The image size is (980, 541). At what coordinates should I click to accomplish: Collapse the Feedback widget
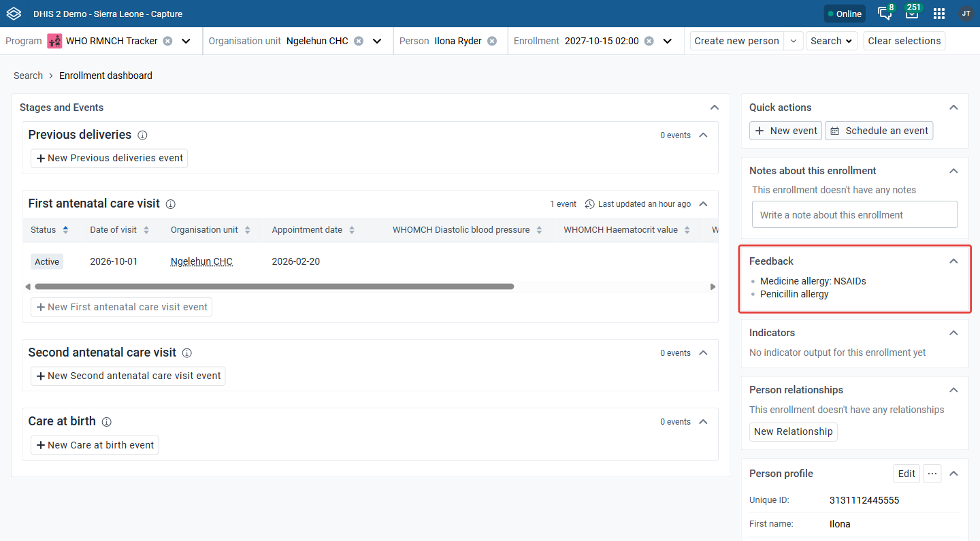click(x=953, y=261)
